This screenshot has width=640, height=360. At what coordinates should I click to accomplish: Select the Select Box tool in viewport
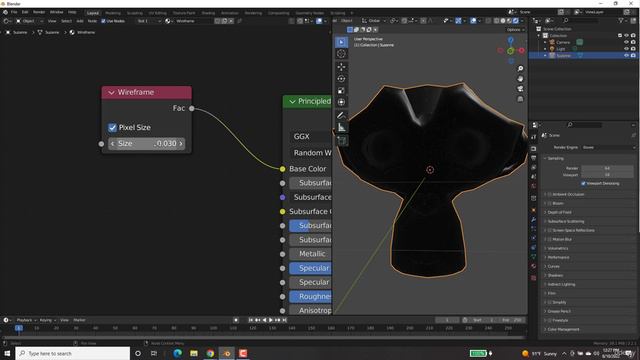342,42
